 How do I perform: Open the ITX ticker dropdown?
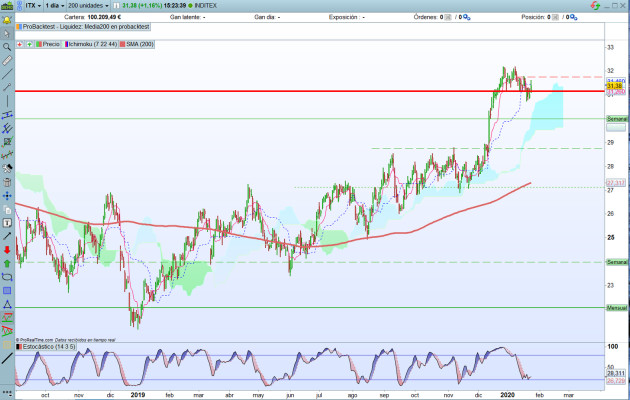click(x=33, y=6)
